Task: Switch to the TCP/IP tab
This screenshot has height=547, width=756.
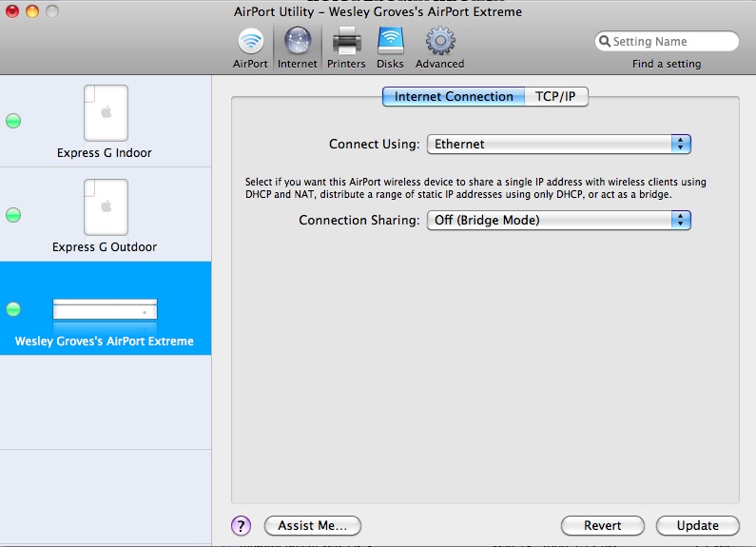Action: [x=556, y=96]
